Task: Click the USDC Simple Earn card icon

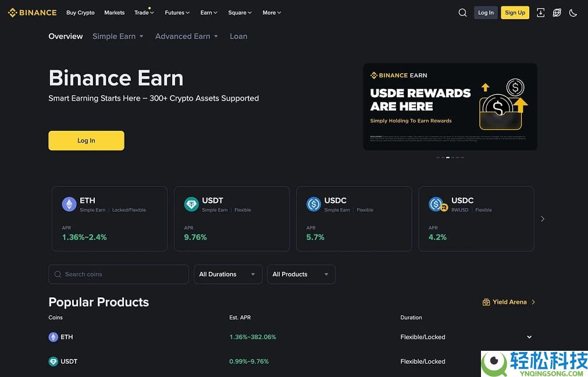Action: 314,204
